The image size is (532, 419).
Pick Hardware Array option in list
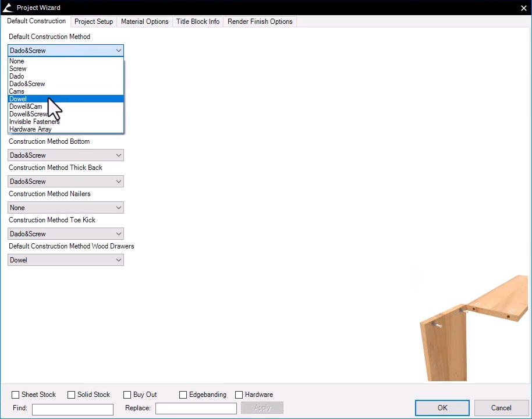point(30,129)
